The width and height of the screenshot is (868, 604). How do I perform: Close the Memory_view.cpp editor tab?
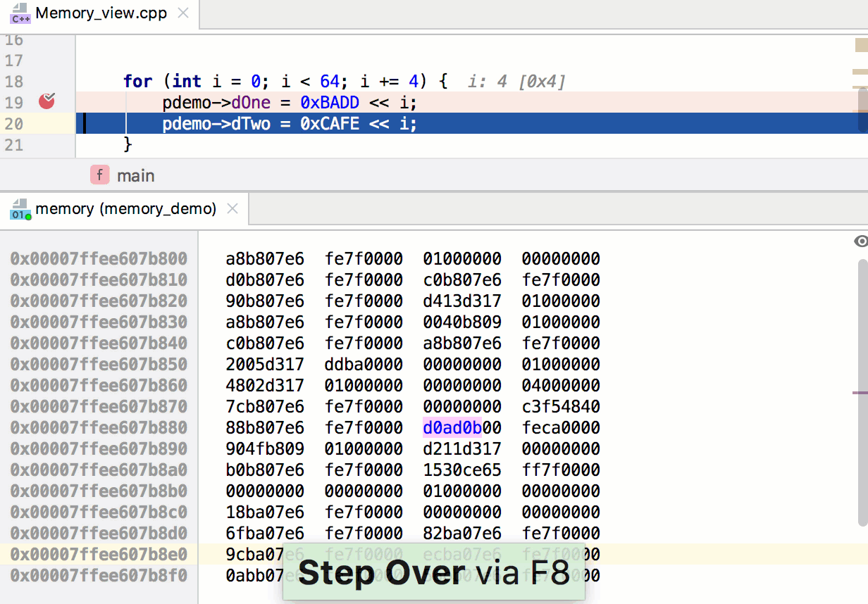182,13
